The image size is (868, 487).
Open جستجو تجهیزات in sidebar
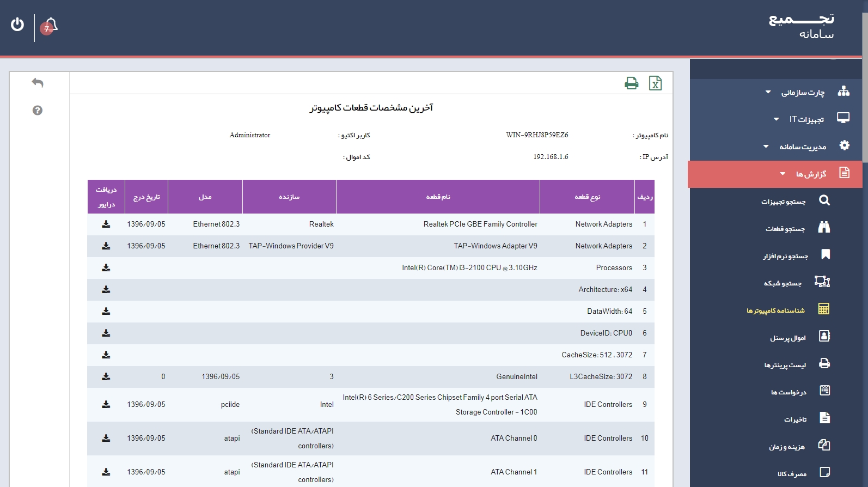(x=783, y=202)
